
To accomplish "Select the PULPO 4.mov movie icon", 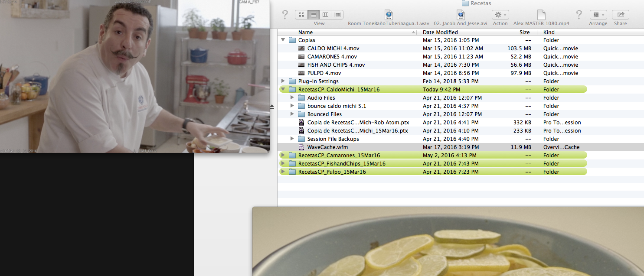I will pyautogui.click(x=301, y=73).
